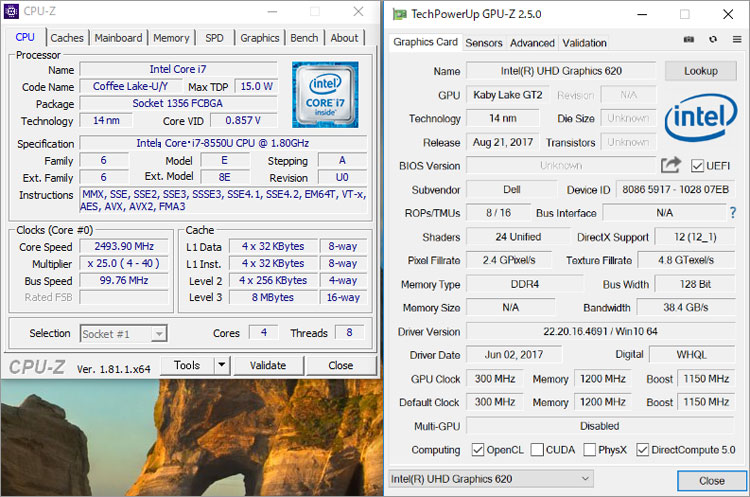Open the Bench tab
Screen dimensions: 750x497
click(x=304, y=38)
